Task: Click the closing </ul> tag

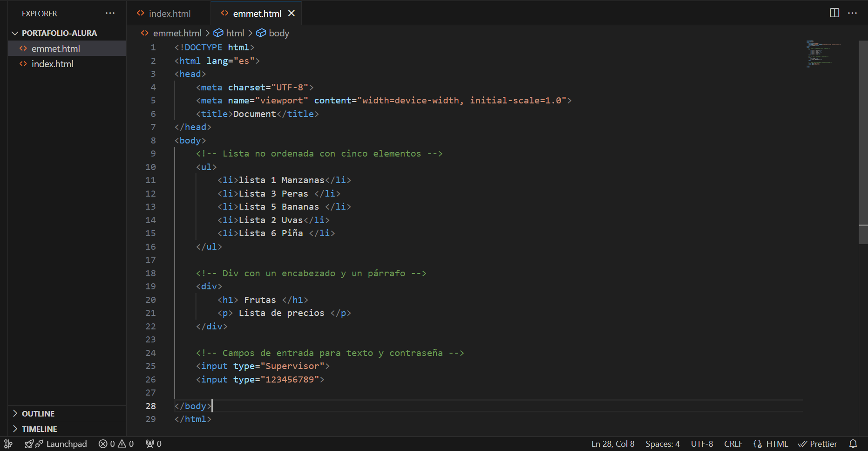Action: [209, 247]
